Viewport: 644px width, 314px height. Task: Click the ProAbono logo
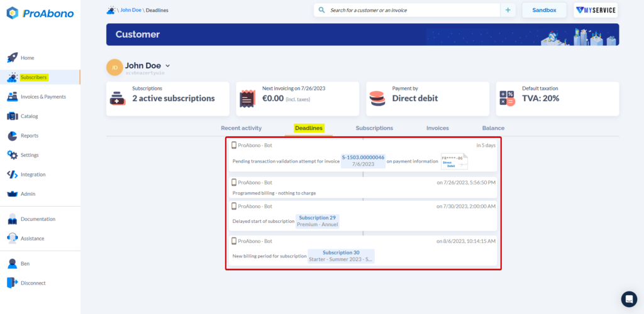click(40, 14)
